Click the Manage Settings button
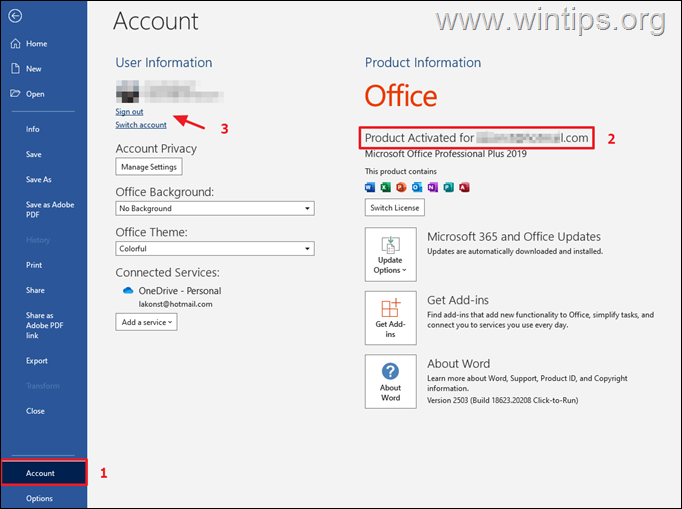The height and width of the screenshot is (509, 682). pos(149,167)
